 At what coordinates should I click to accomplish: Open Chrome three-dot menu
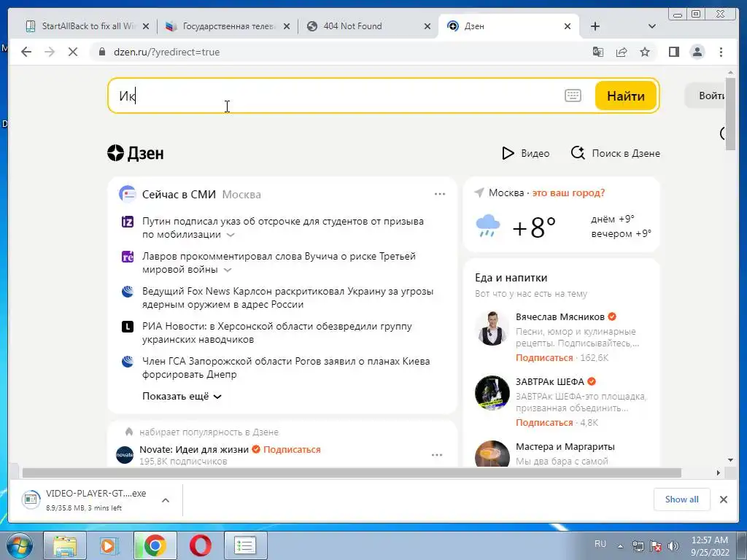[721, 52]
